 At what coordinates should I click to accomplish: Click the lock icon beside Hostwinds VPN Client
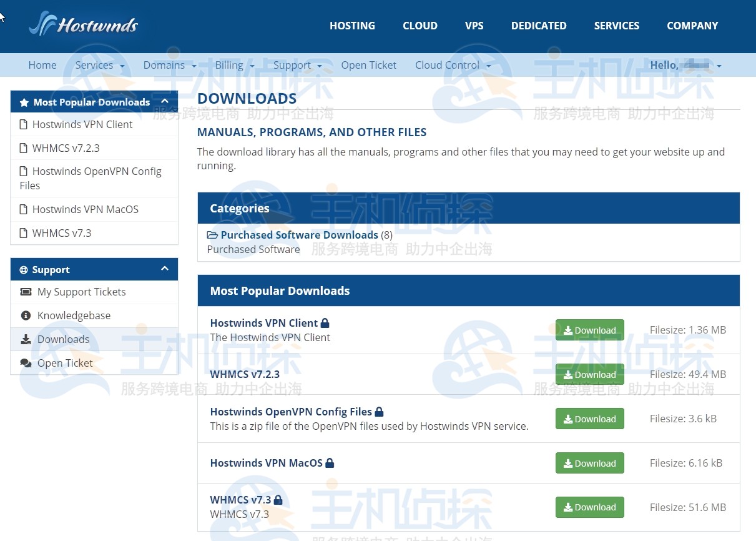coord(325,323)
